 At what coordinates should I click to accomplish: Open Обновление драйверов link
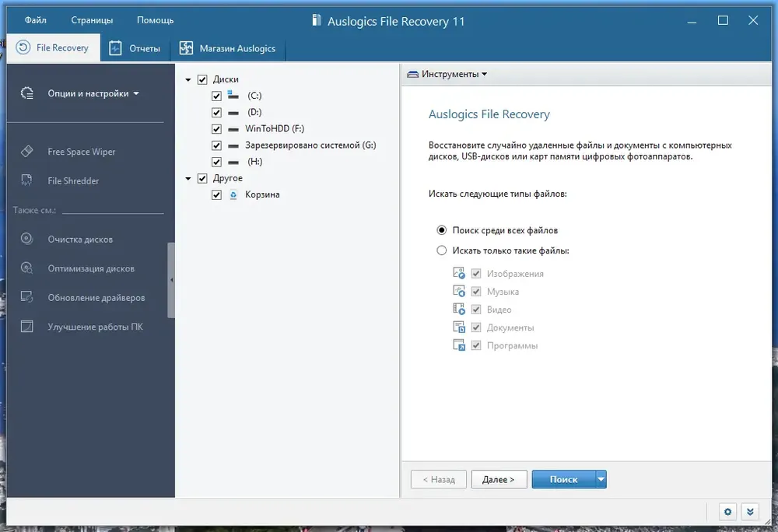96,298
